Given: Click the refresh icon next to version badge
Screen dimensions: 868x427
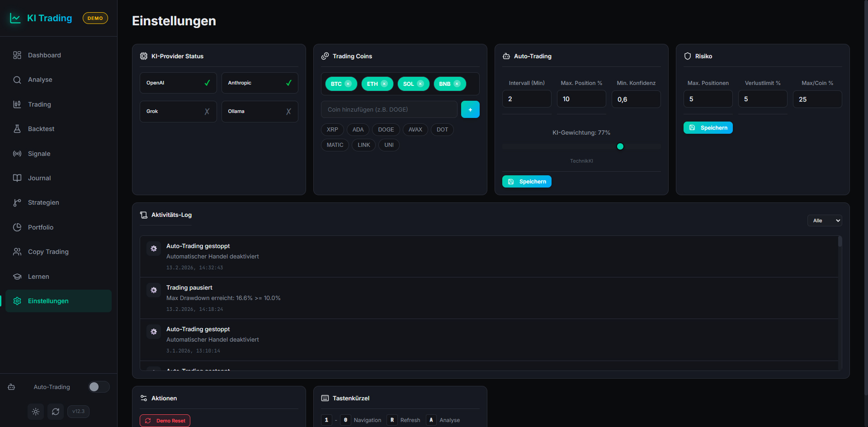Looking at the screenshot, I should pyautogui.click(x=56, y=412).
